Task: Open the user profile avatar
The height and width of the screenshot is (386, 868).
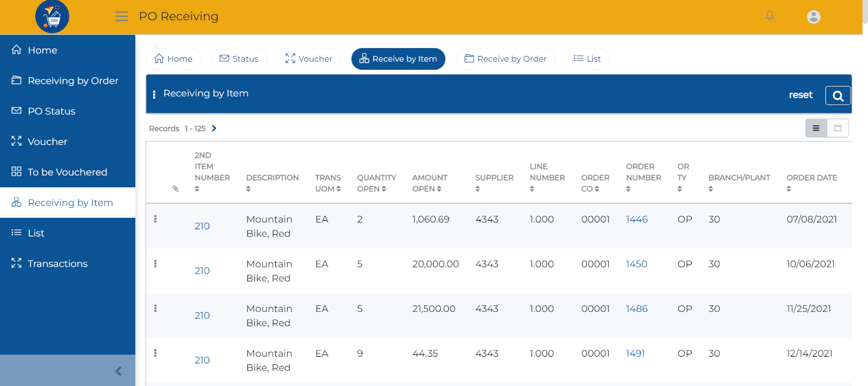Action: [x=813, y=17]
